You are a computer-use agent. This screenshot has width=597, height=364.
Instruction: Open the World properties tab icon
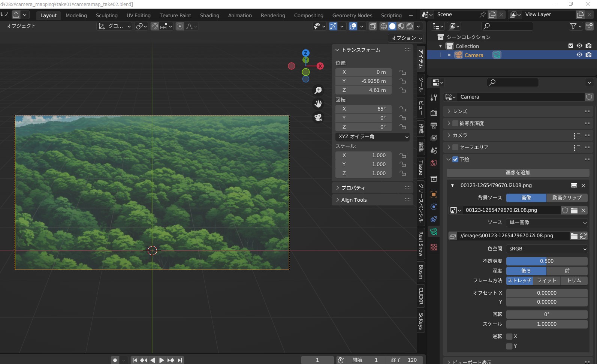tap(434, 163)
